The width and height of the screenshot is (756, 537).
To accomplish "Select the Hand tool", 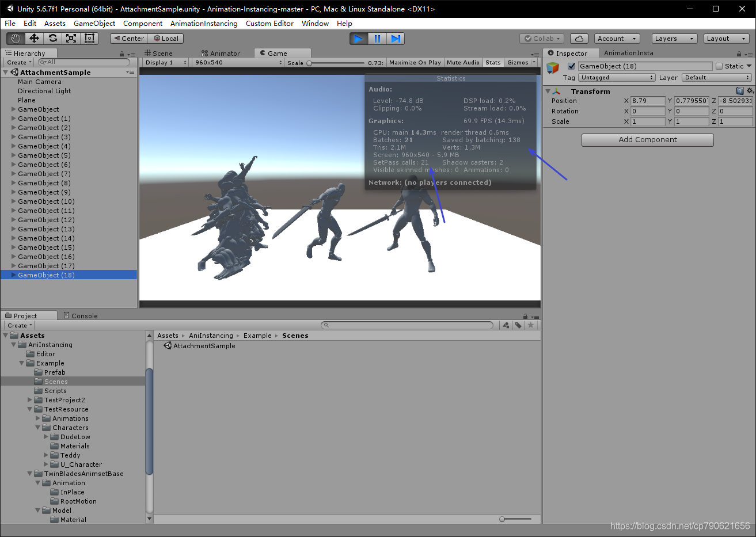I will pyautogui.click(x=16, y=38).
